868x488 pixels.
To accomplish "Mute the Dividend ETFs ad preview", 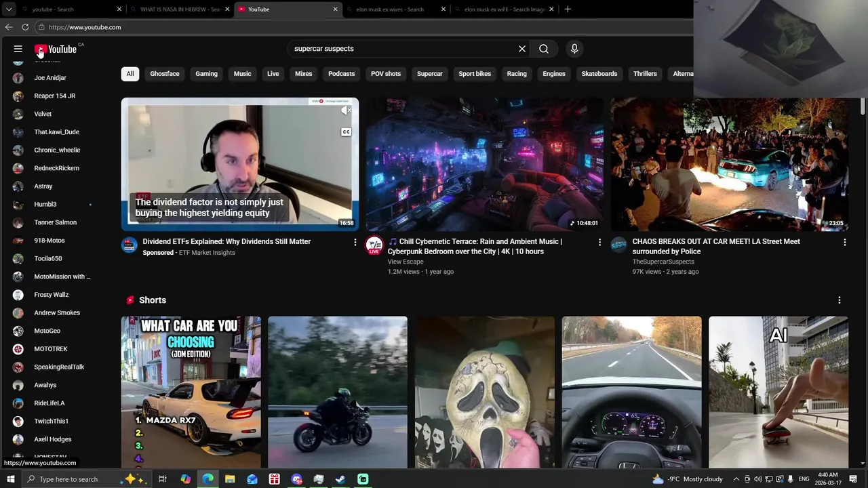I will [x=347, y=110].
